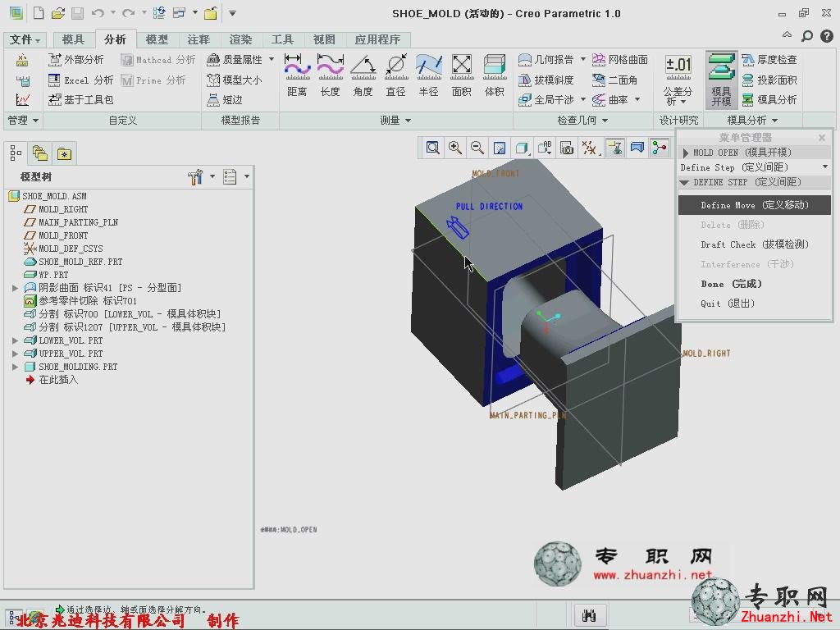
Task: Open 模具分析 analysis tool in ribbon
Action: point(769,99)
